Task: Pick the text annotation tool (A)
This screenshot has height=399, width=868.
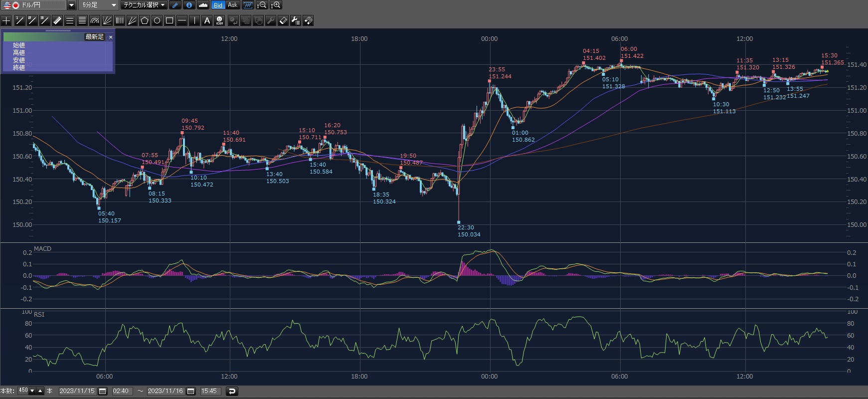Action: point(207,20)
